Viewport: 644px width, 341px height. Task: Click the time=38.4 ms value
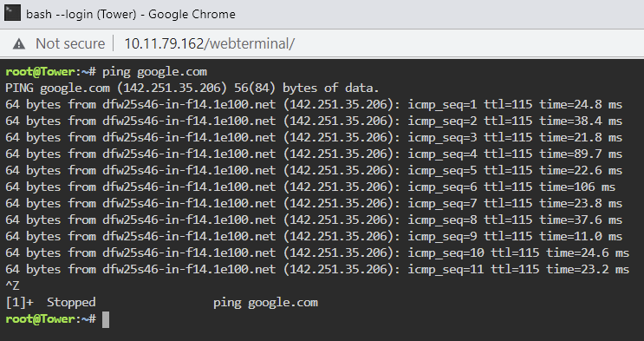pyautogui.click(x=581, y=121)
